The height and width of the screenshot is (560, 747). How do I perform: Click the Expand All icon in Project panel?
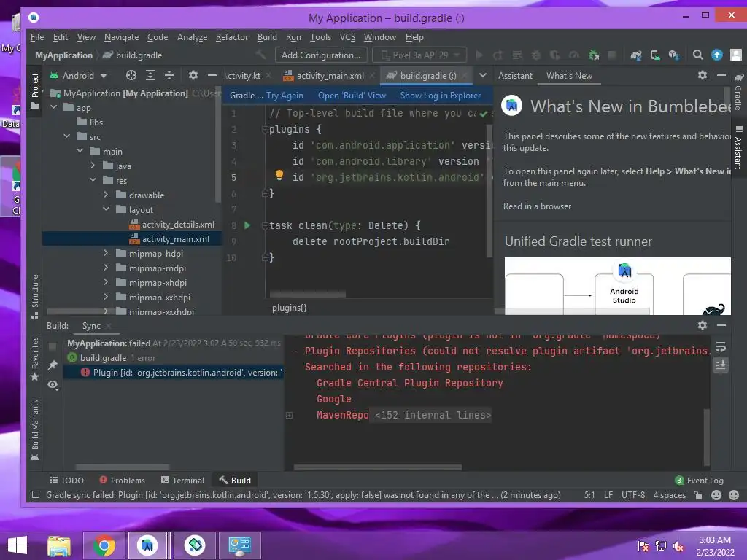[x=150, y=75]
